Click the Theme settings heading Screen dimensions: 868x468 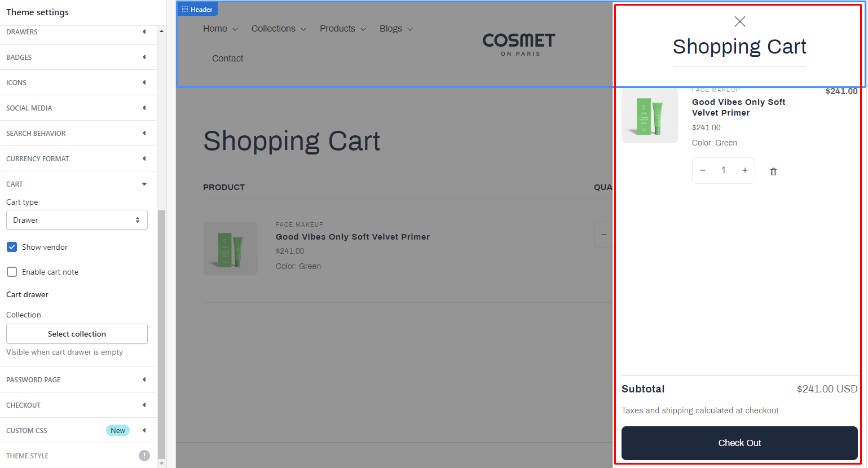click(37, 12)
